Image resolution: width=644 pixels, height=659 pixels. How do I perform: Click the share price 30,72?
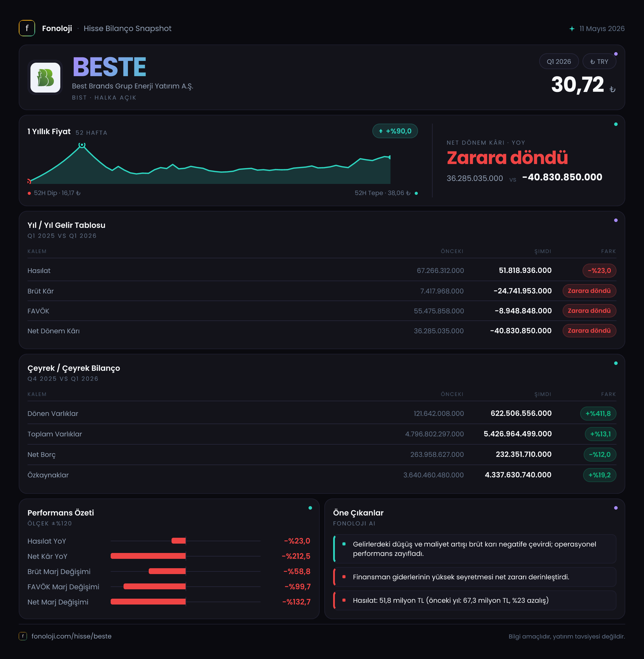click(577, 84)
